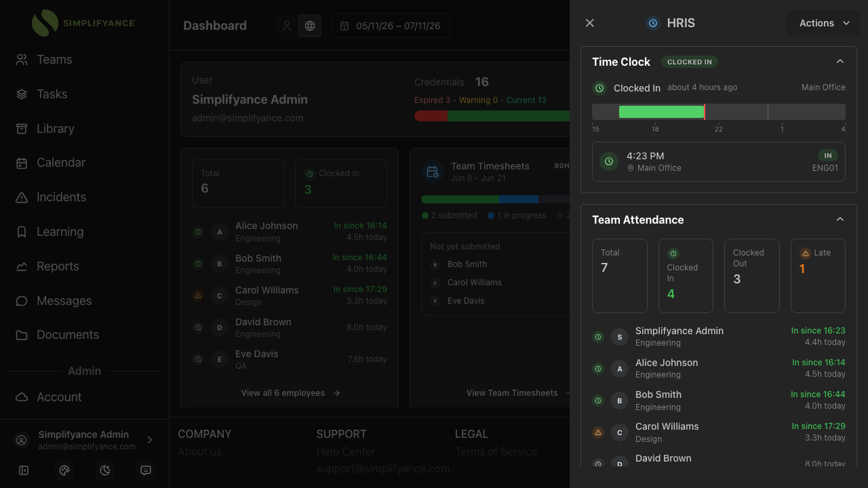Collapse the Time Clock section

pos(840,62)
